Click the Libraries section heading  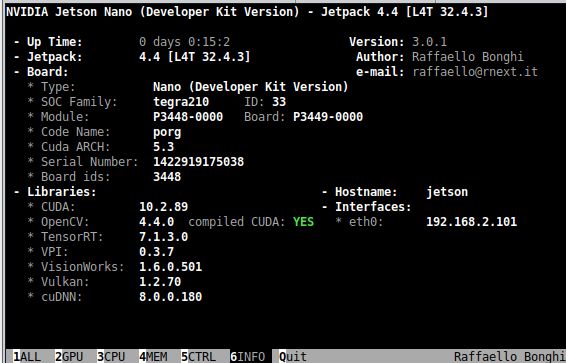(62, 192)
